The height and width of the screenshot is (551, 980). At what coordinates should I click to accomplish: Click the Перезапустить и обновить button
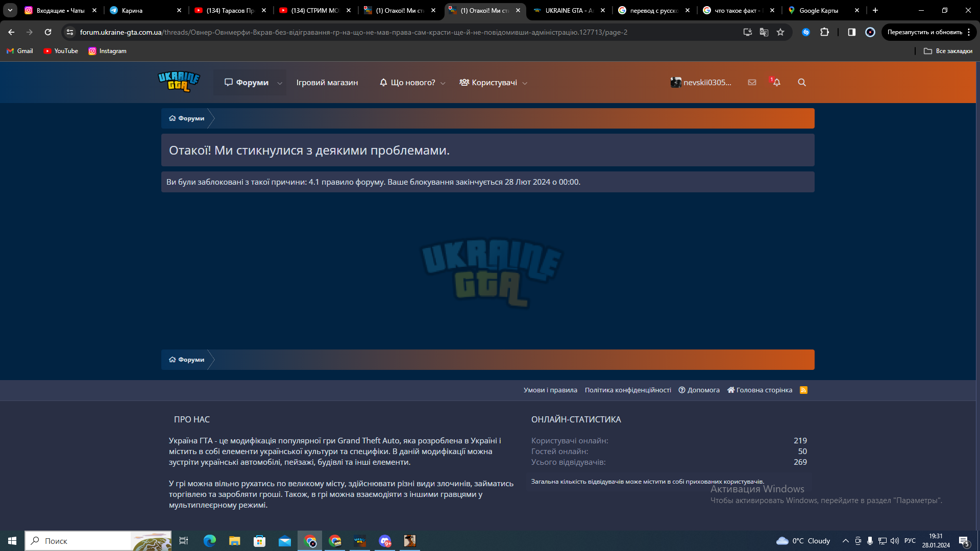click(924, 32)
